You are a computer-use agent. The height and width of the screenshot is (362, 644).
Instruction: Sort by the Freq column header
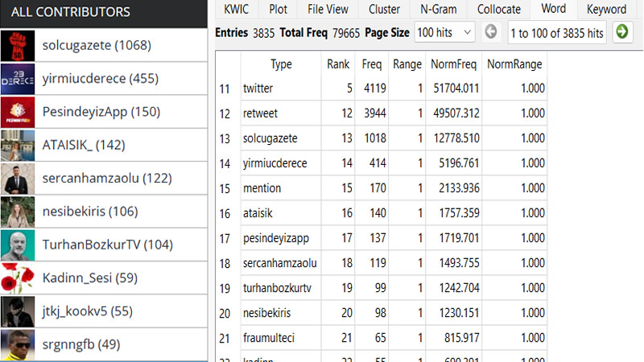(372, 64)
